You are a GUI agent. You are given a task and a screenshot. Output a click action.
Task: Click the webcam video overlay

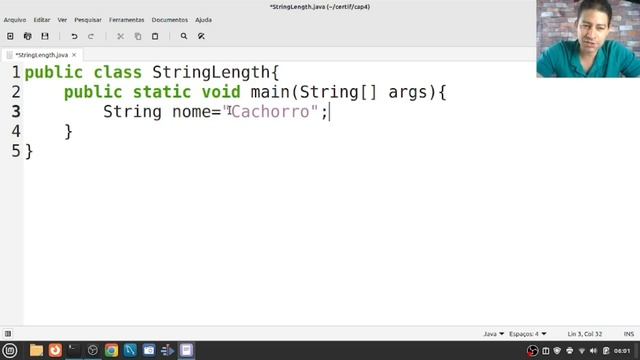(588, 39)
